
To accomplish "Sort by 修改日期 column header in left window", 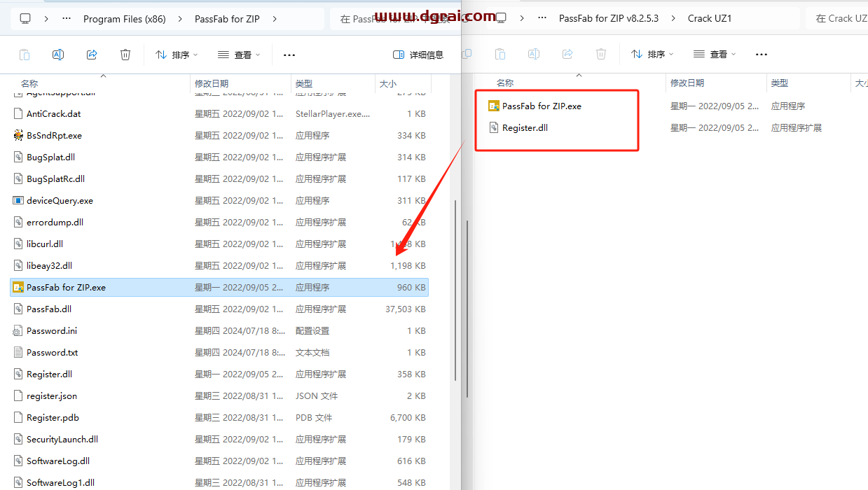I will pyautogui.click(x=212, y=83).
